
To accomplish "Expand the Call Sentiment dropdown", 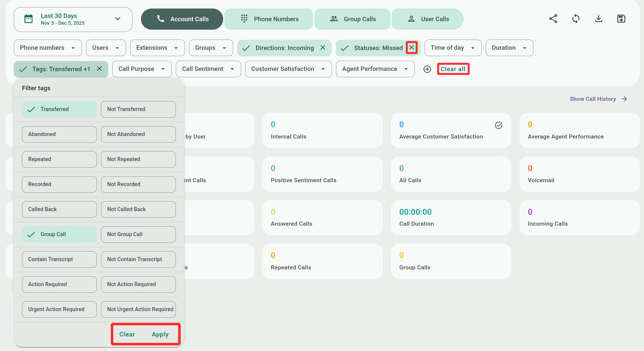I will point(208,69).
